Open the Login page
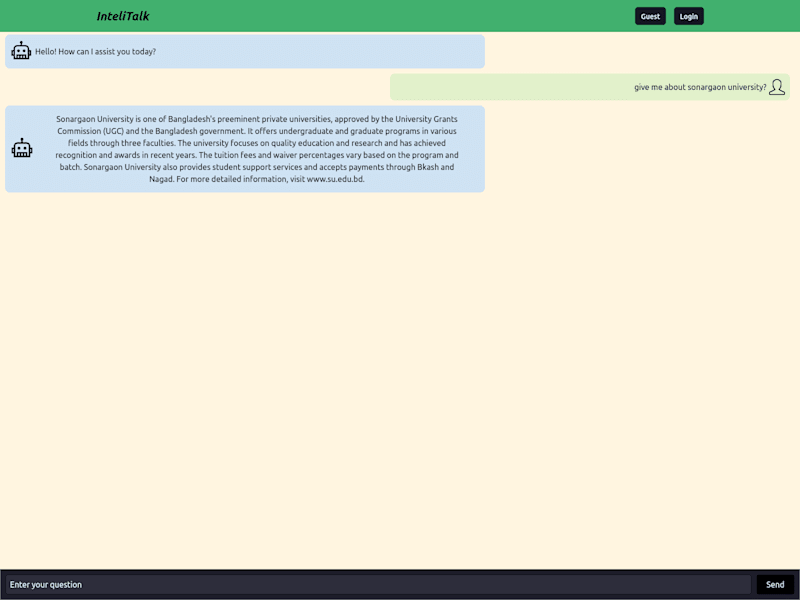This screenshot has width=800, height=600. click(688, 16)
